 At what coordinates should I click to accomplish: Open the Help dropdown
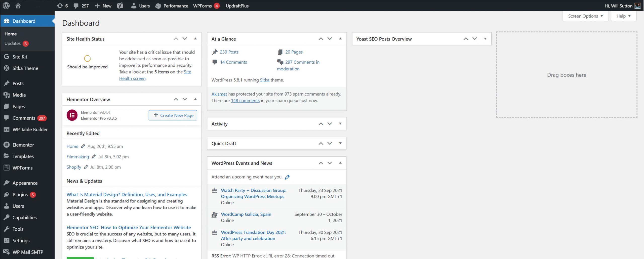(x=623, y=16)
